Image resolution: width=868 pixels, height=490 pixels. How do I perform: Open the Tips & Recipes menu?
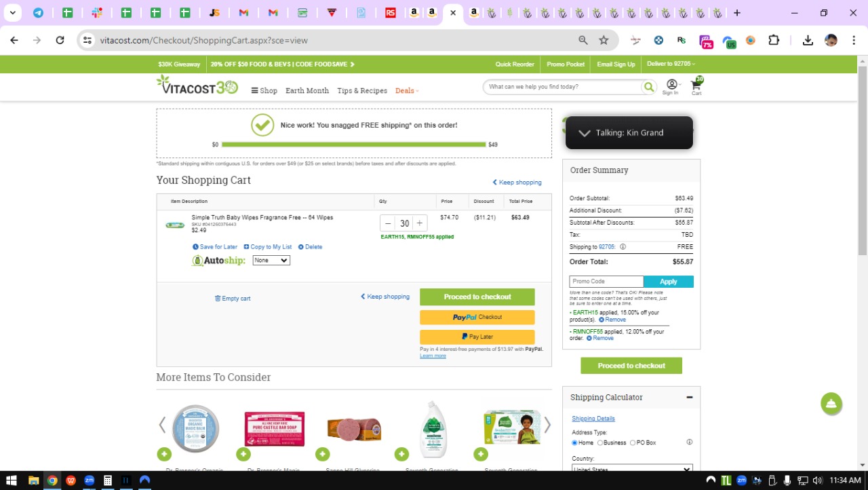[362, 90]
